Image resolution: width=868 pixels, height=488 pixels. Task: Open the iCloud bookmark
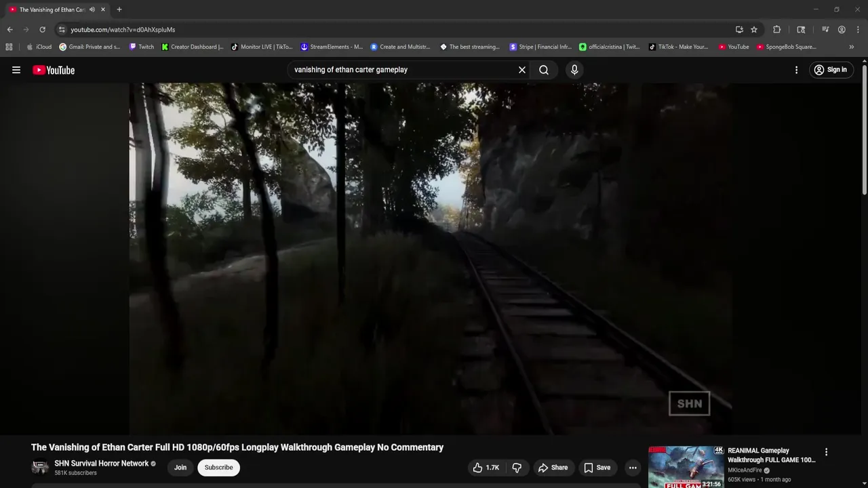pos(39,47)
